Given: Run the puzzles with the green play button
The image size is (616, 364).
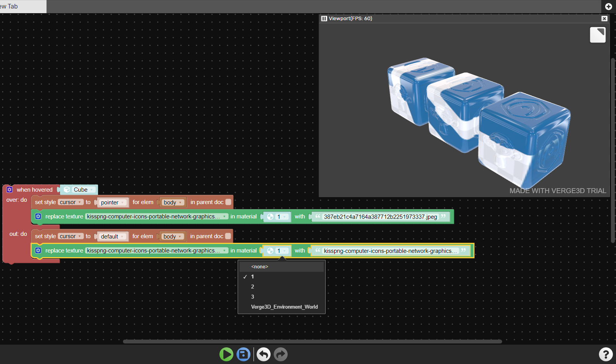Looking at the screenshot, I should [x=226, y=354].
